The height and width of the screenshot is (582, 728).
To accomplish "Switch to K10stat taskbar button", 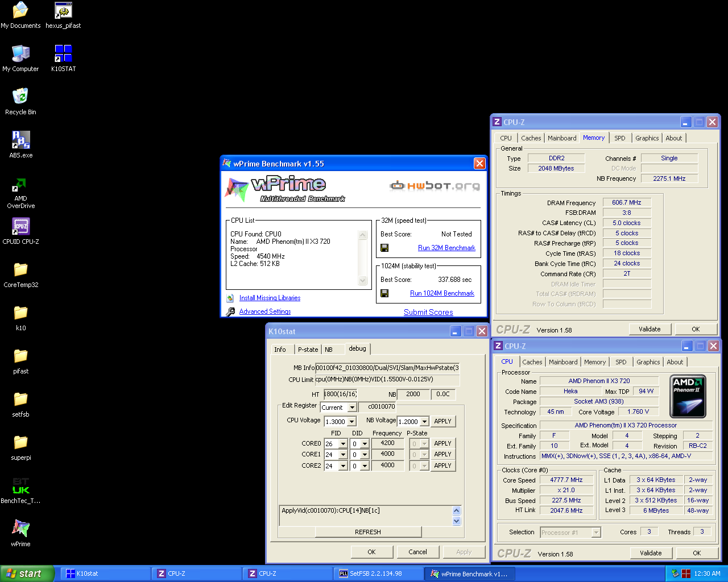I will [106, 573].
